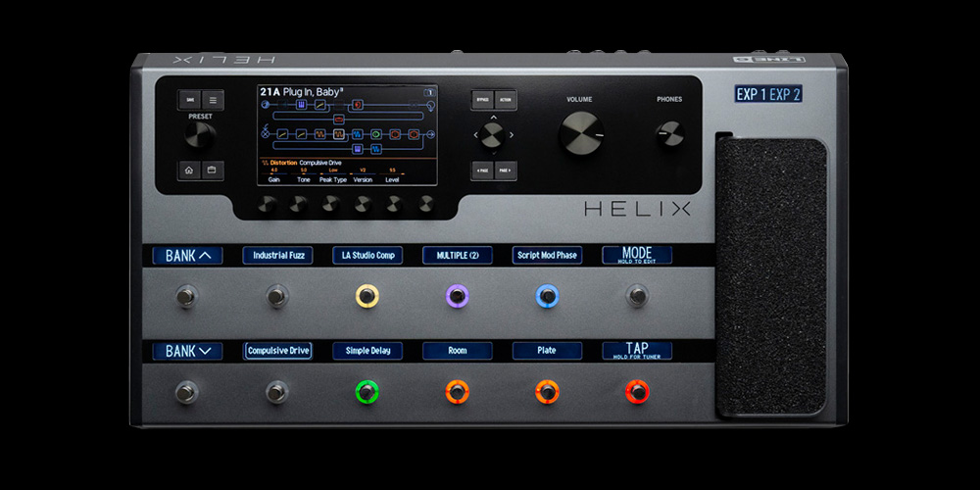
Task: Toggle the yellow-lit LA Studio Comp footswitch
Action: (367, 296)
